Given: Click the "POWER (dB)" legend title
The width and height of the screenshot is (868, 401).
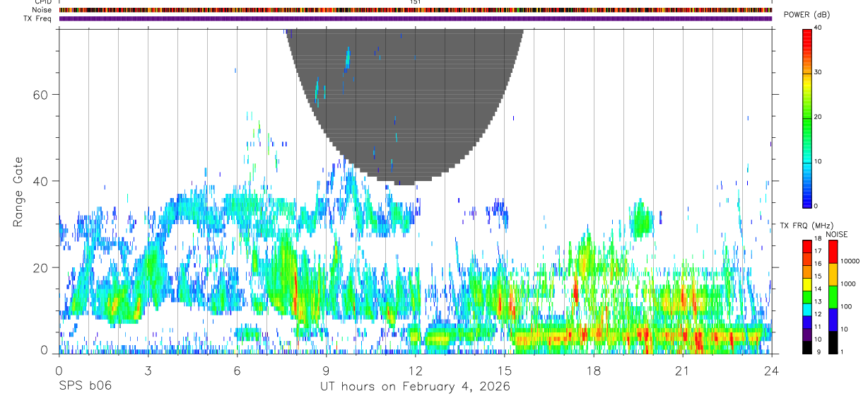Looking at the screenshot, I should pyautogui.click(x=807, y=15).
